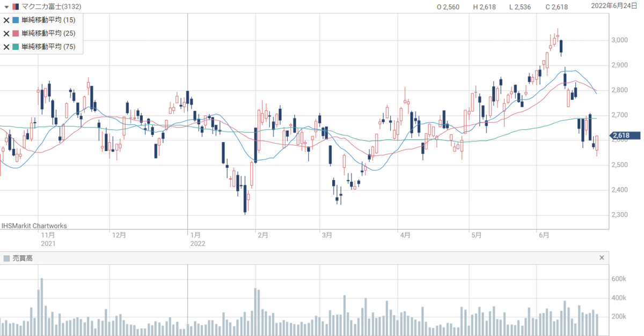Click the blue swatch for moving average 15

pyautogui.click(x=16, y=20)
